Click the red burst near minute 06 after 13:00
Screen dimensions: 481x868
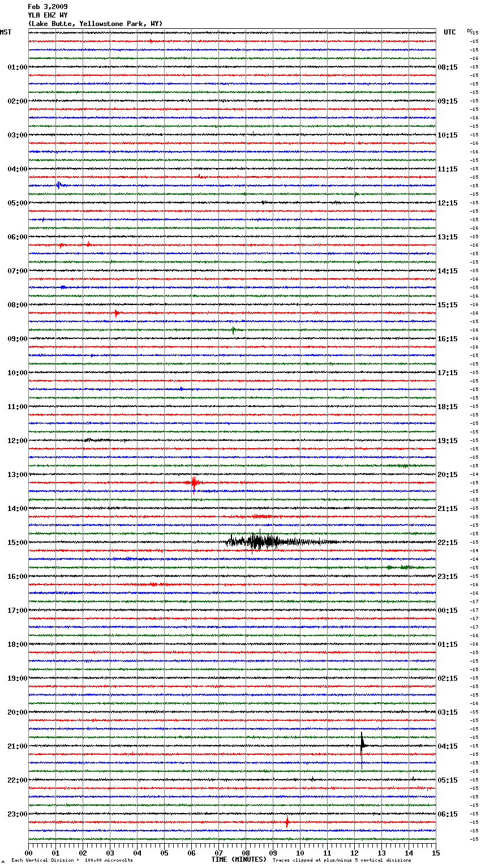click(x=194, y=483)
